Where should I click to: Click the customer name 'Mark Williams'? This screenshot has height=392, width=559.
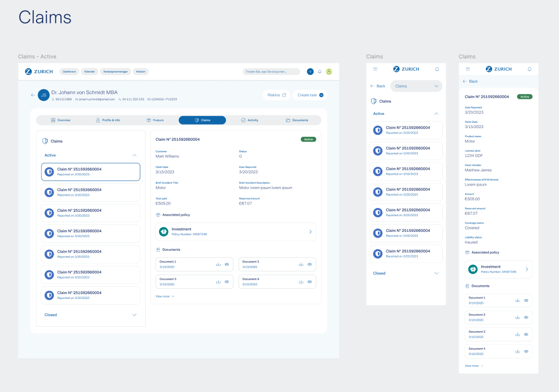(x=167, y=156)
